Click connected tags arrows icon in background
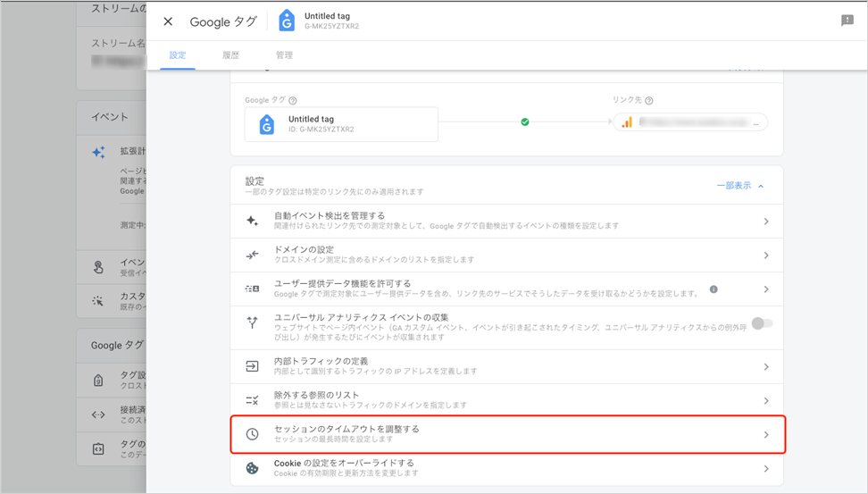 [x=98, y=414]
